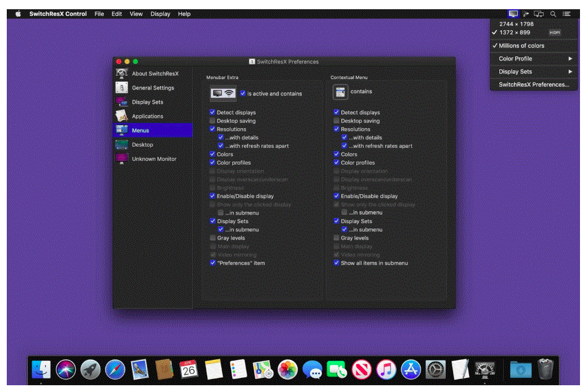Expand the Color Profile submenu
Screen dimensions: 588x392
[534, 59]
